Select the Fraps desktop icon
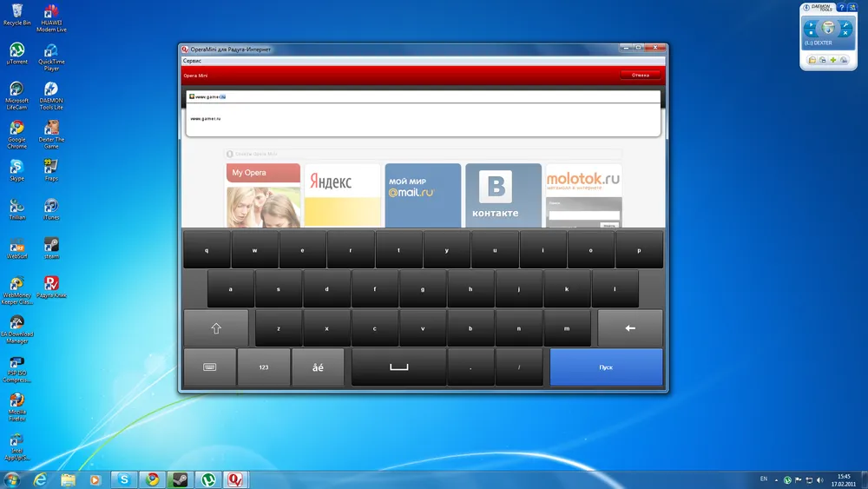Screen dimensions: 868x489 pos(51,170)
